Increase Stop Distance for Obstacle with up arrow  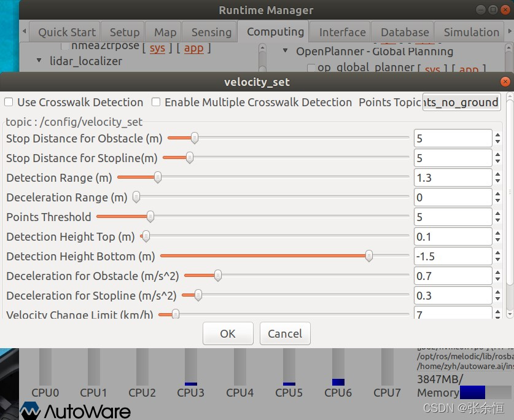point(497,134)
